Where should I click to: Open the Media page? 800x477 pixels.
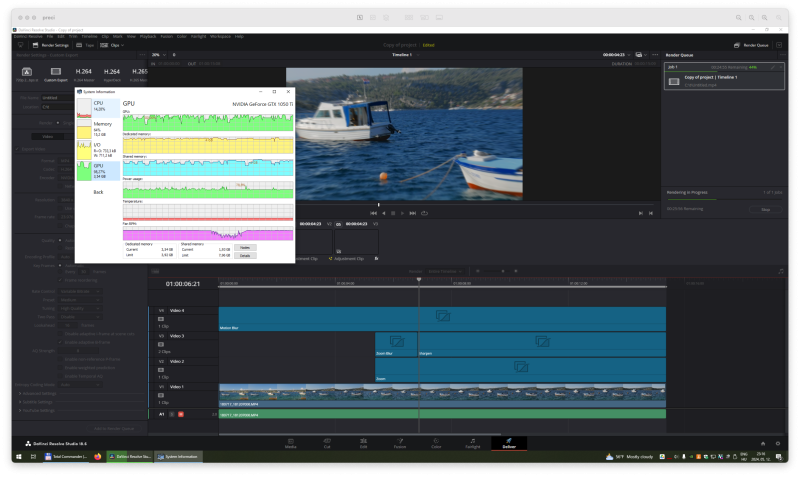tap(290, 441)
